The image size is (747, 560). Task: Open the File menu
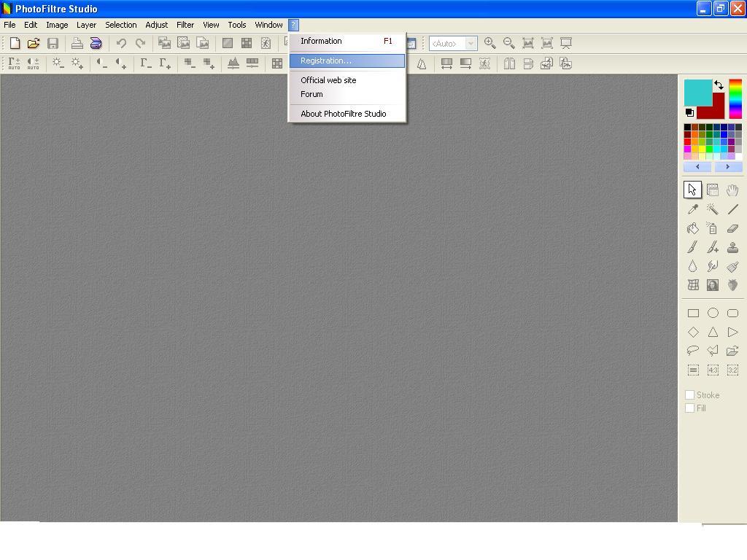[9, 25]
